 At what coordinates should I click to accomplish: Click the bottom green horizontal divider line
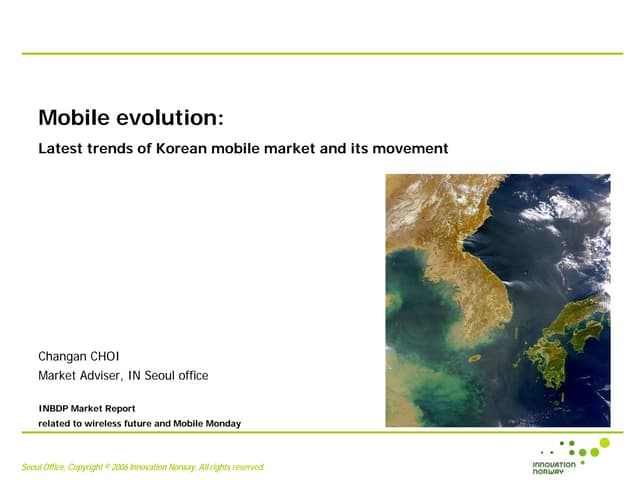(x=320, y=432)
